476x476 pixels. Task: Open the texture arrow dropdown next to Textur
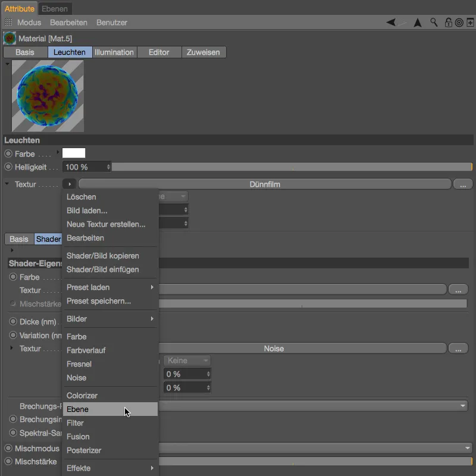[70, 184]
